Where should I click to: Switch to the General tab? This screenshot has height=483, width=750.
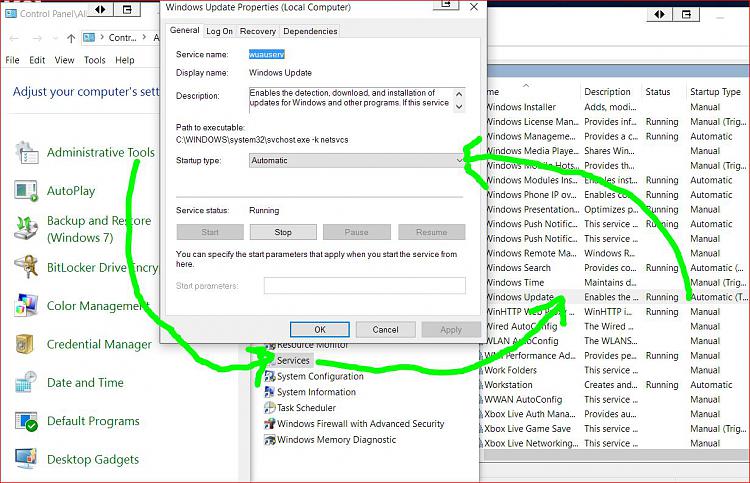pos(184,30)
